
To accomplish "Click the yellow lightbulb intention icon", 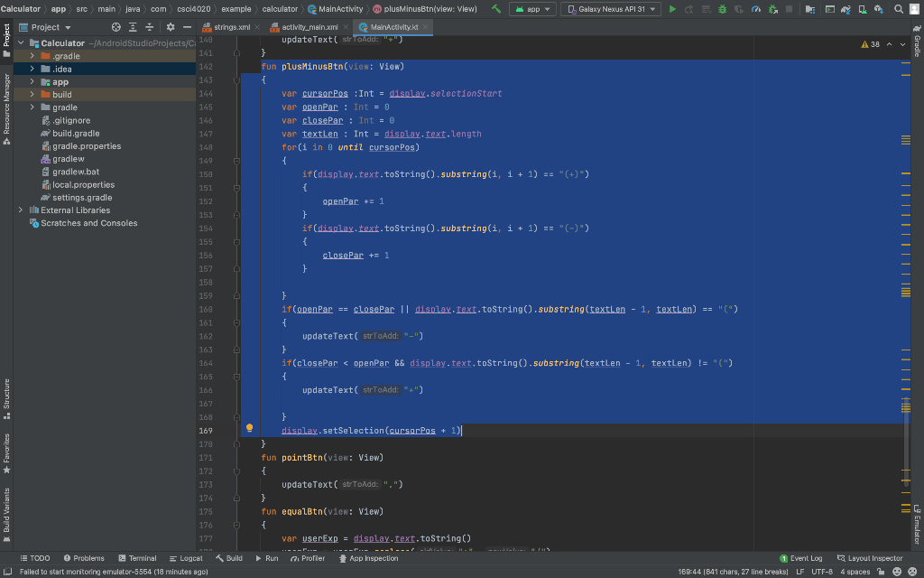I will click(249, 428).
